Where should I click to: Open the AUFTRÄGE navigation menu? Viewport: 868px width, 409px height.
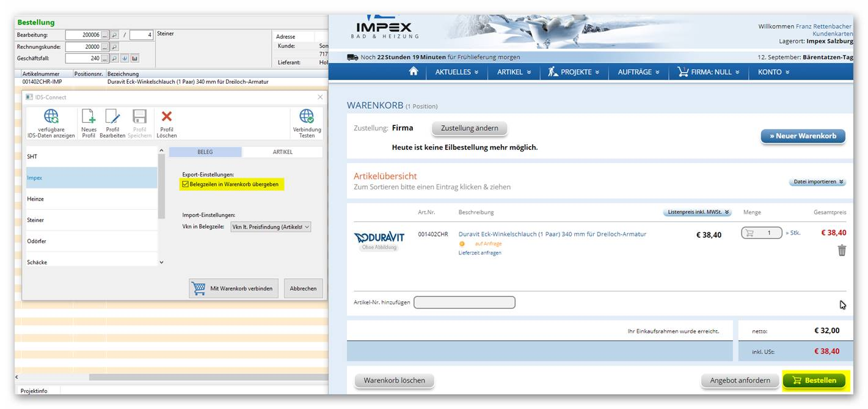[x=638, y=72]
